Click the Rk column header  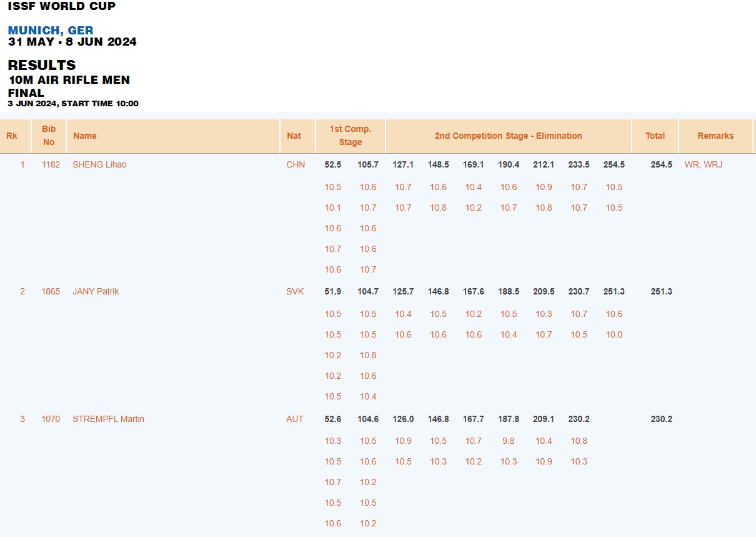tap(12, 136)
